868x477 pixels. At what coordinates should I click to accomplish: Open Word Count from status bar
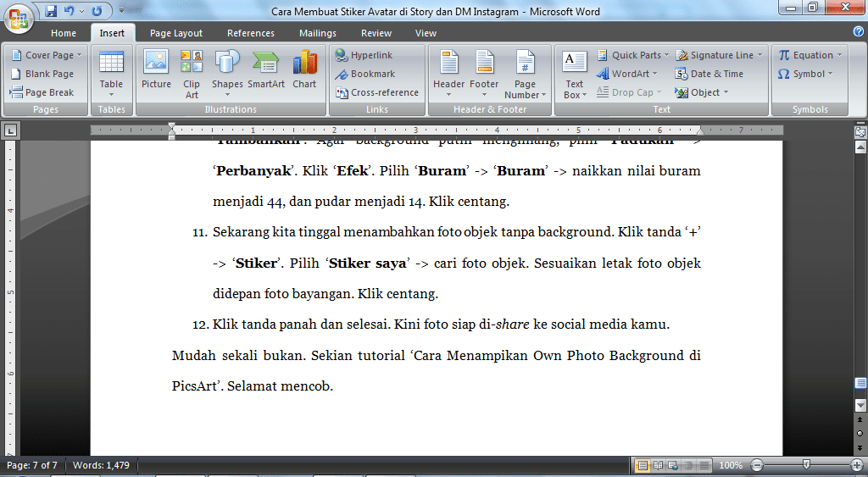point(101,465)
